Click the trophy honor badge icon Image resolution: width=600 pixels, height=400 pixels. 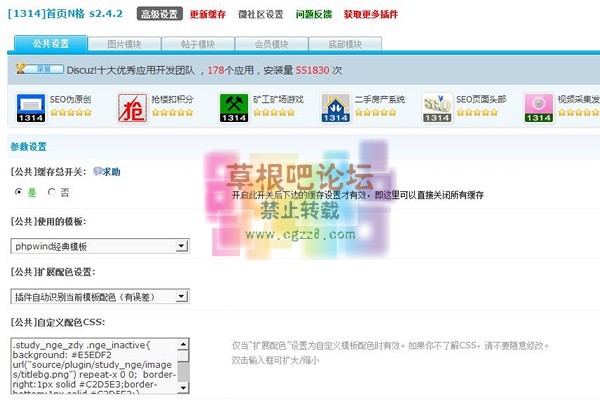click(x=39, y=69)
